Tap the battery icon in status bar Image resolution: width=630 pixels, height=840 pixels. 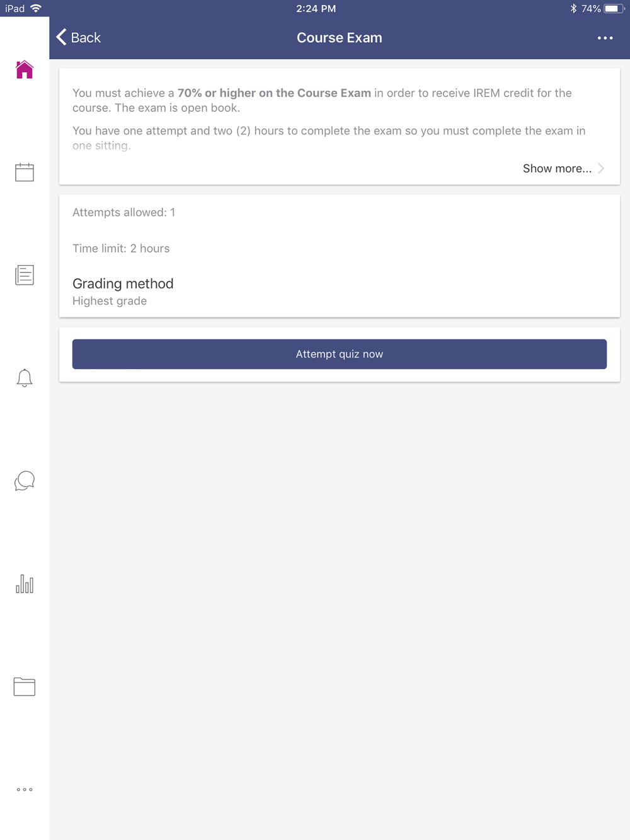(x=614, y=9)
